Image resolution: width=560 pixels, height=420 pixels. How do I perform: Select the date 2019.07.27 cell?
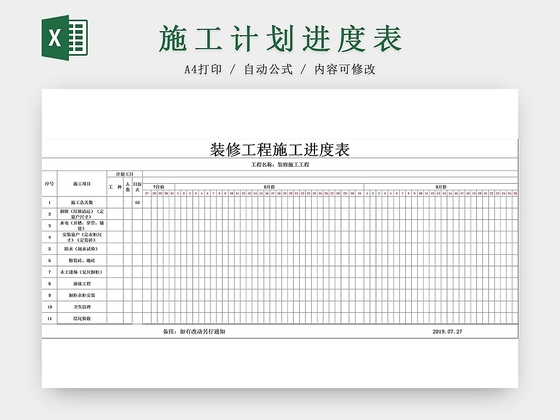447,331
